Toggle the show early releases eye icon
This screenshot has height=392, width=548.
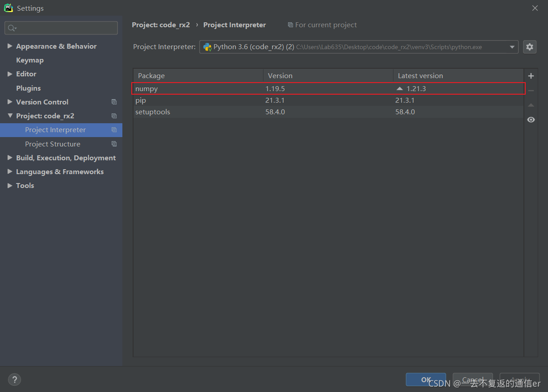tap(531, 120)
